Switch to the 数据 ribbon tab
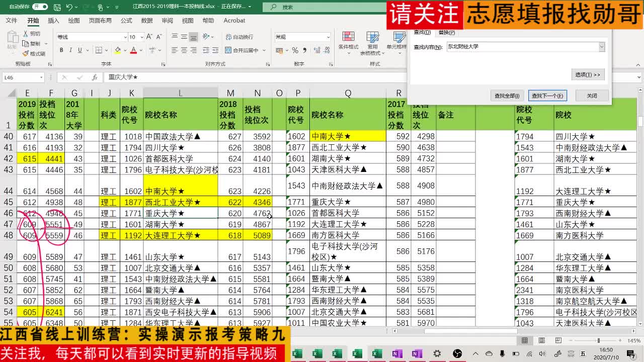Image resolution: width=644 pixels, height=362 pixels. pos(147,21)
